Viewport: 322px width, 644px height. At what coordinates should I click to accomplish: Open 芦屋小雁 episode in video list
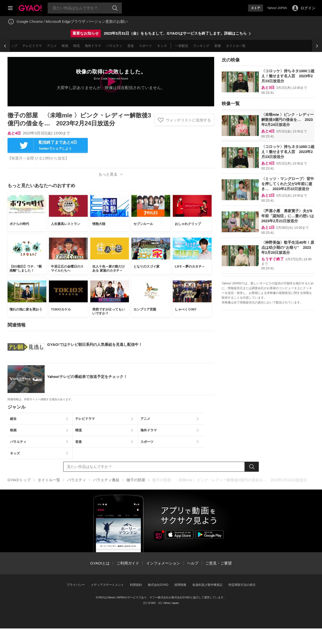268,222
